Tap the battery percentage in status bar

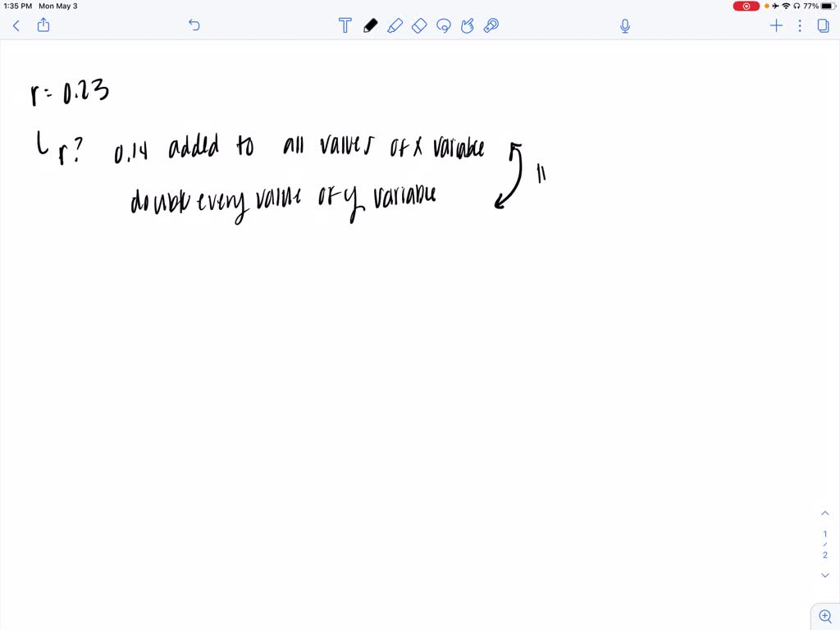click(x=810, y=6)
